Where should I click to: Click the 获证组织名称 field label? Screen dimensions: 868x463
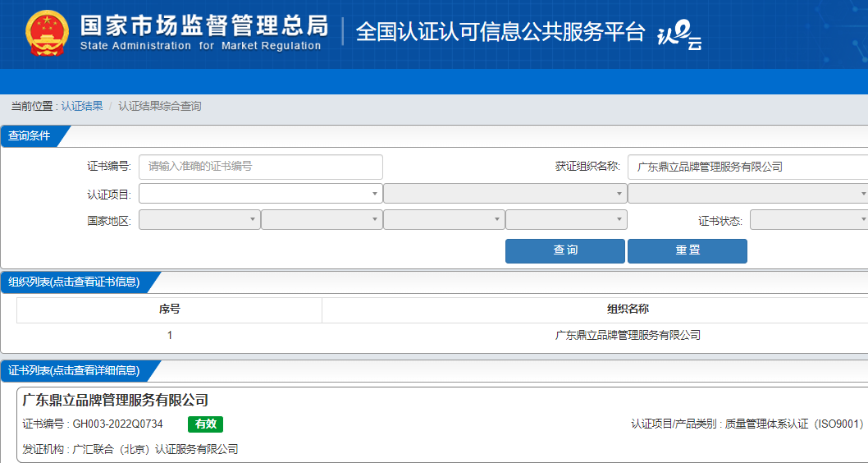click(x=587, y=166)
